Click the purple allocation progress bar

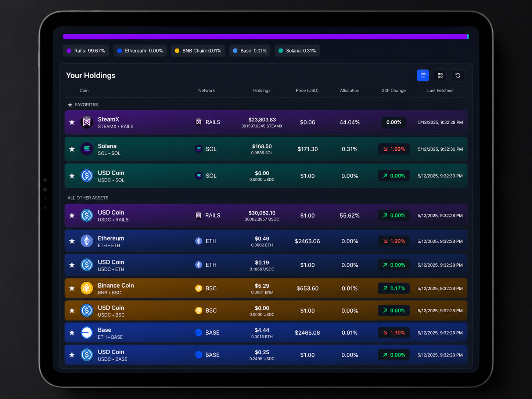(265, 37)
